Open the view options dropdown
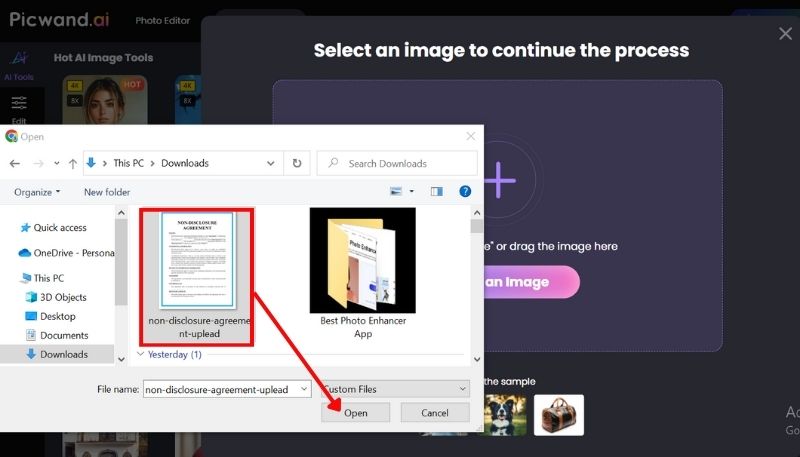This screenshot has width=800, height=457. [x=409, y=191]
